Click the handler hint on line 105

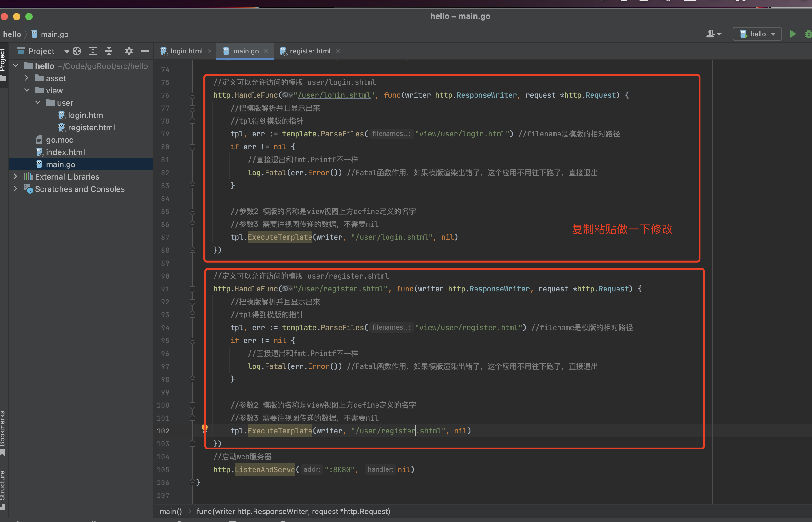(380, 469)
